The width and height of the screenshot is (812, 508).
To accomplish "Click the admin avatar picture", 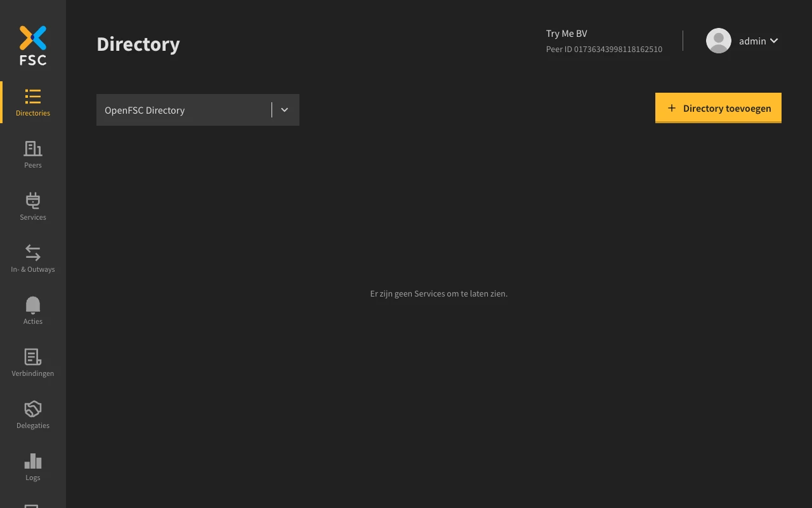I will coord(718,41).
